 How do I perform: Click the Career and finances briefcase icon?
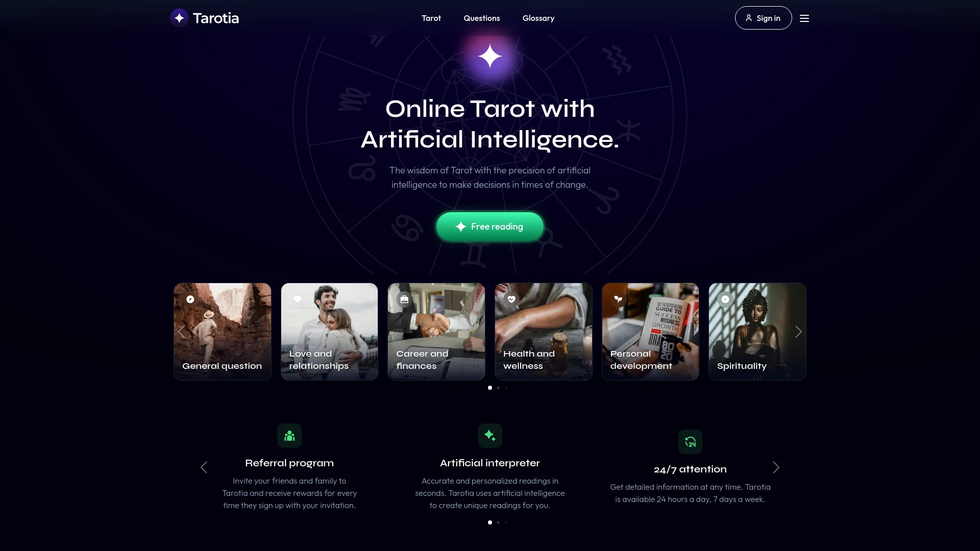(404, 299)
